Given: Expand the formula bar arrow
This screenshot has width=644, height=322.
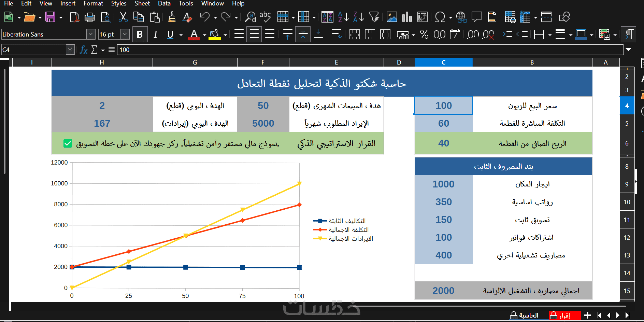Looking at the screenshot, I should pyautogui.click(x=628, y=50).
